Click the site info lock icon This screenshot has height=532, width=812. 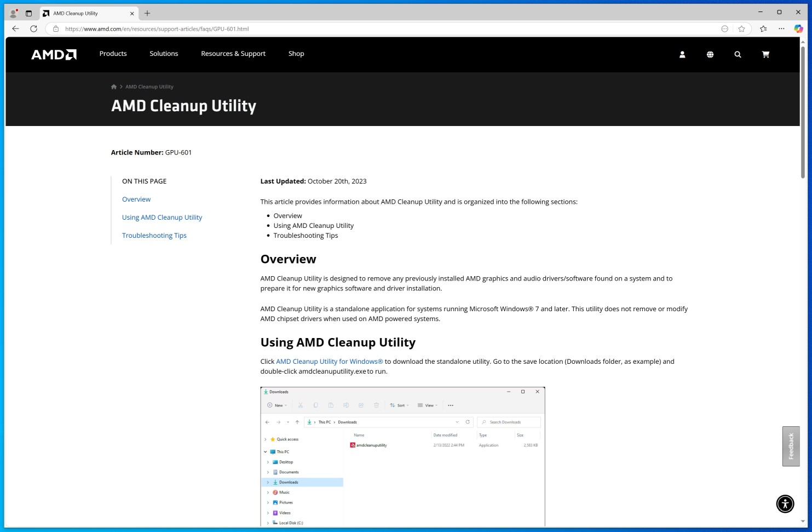coord(55,28)
